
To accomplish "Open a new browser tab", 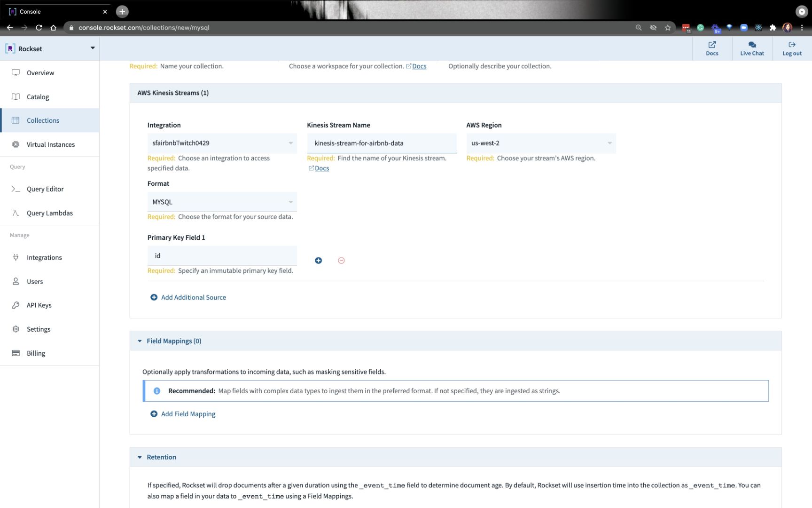I will coord(122,11).
